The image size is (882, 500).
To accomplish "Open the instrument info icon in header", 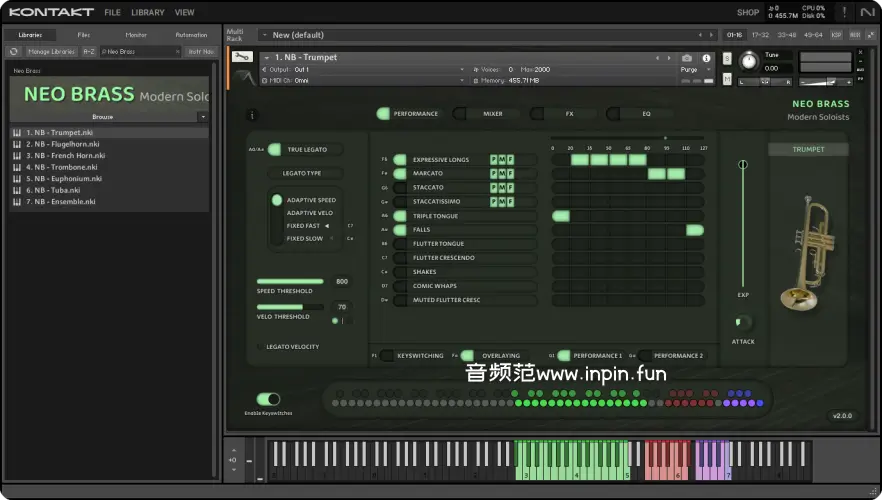I will (x=707, y=58).
